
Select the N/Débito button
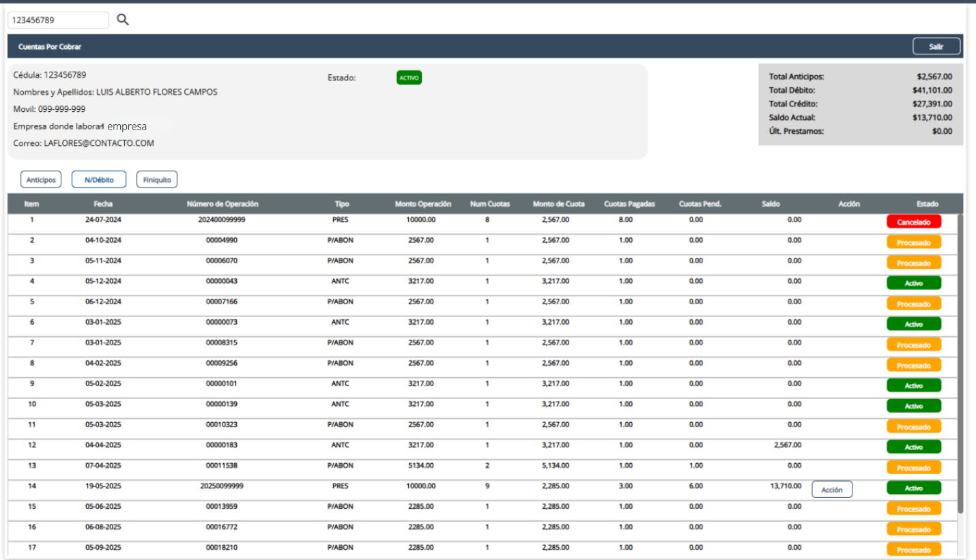(98, 179)
